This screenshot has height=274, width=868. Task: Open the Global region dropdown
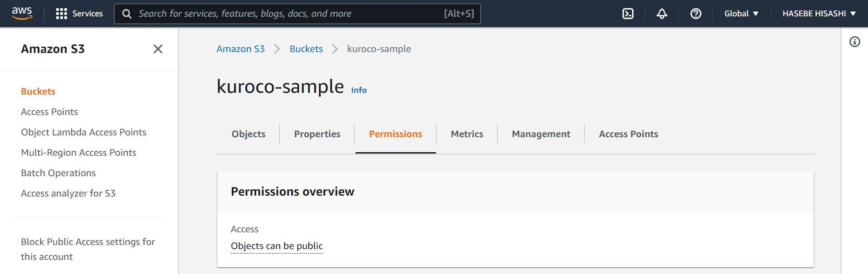coord(741,14)
